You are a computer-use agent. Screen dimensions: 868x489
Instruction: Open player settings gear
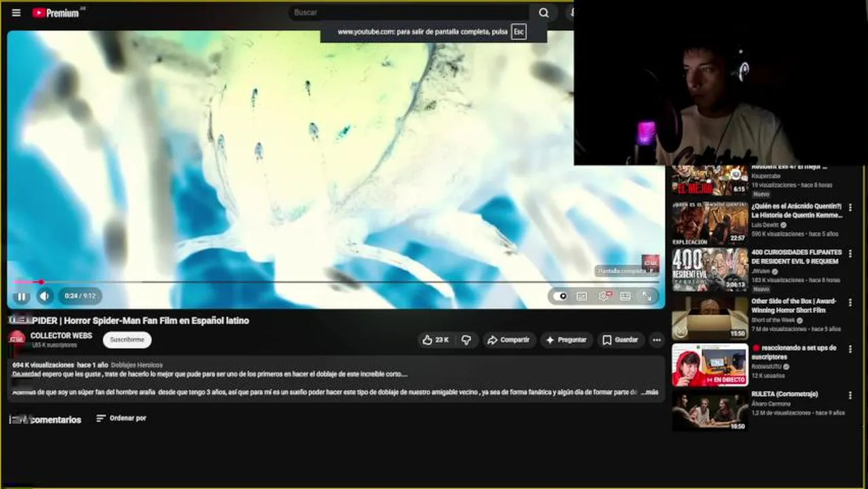[x=604, y=296]
